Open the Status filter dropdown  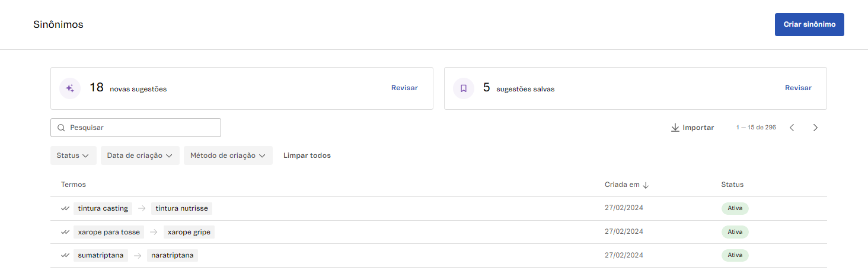point(73,155)
